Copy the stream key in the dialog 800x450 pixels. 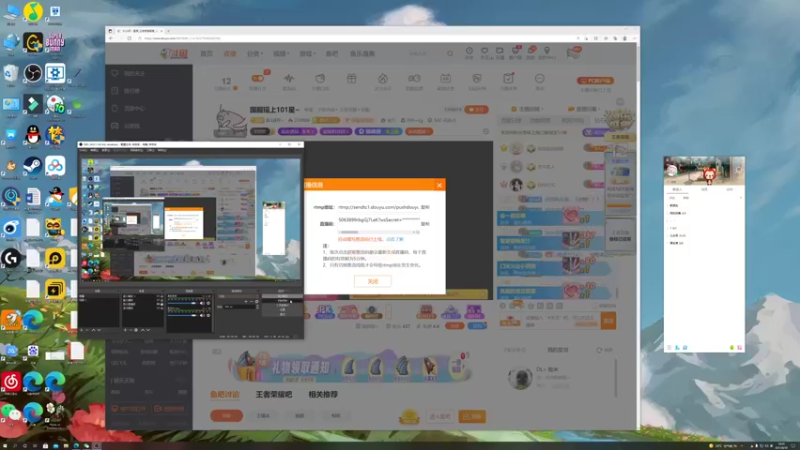[x=424, y=223]
